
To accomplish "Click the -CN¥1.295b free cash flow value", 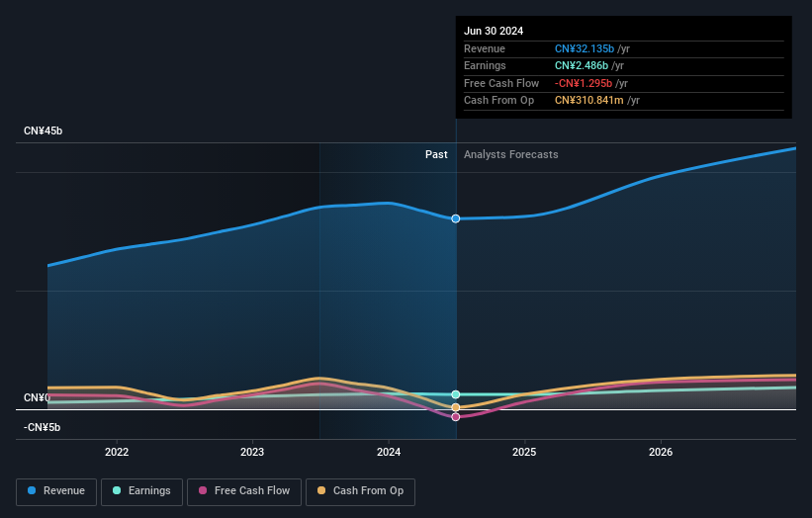I will tap(584, 83).
